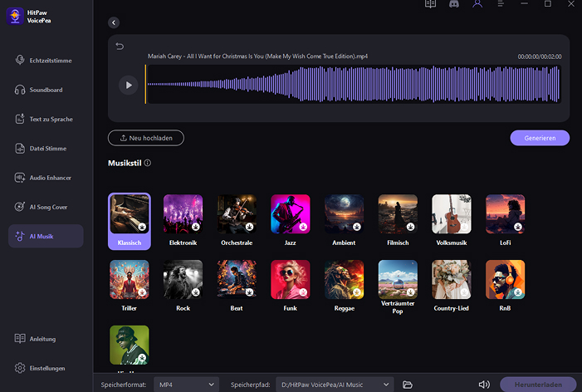Viewport: 582px width, 392px height.
Task: Select the Country-Lied style
Action: tap(452, 286)
